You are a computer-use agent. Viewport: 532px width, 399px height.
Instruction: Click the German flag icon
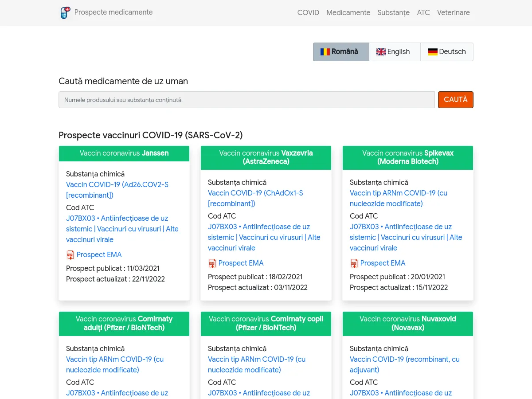(x=433, y=52)
